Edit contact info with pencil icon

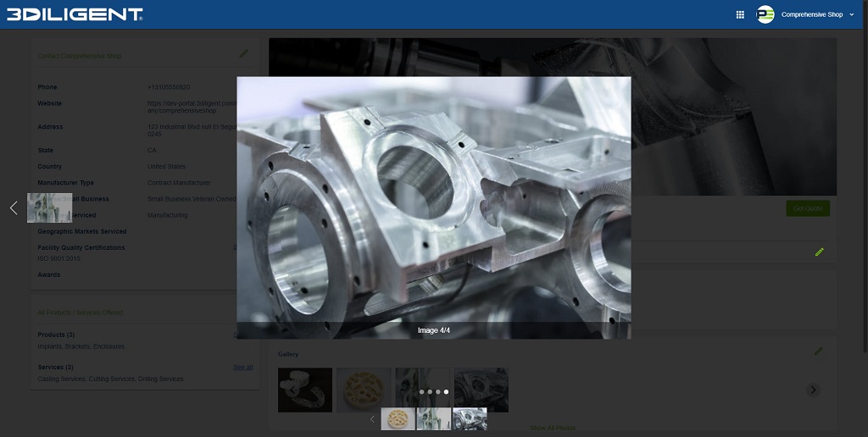point(243,53)
